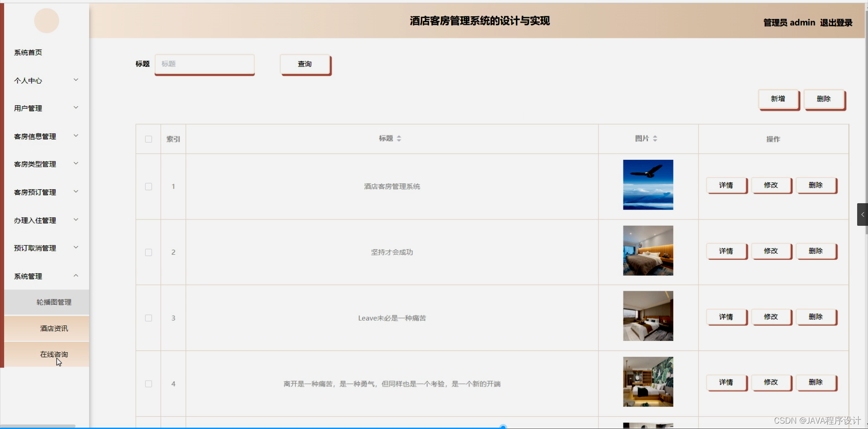868x429 pixels.
Task: Open 客房信息管理 sidebar menu
Action: pyautogui.click(x=35, y=136)
